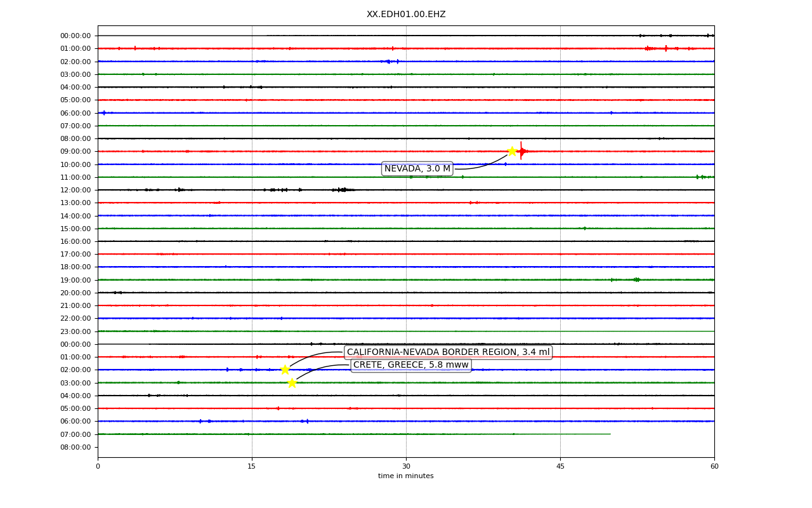Click the last 08:00:00 row label

(75, 447)
